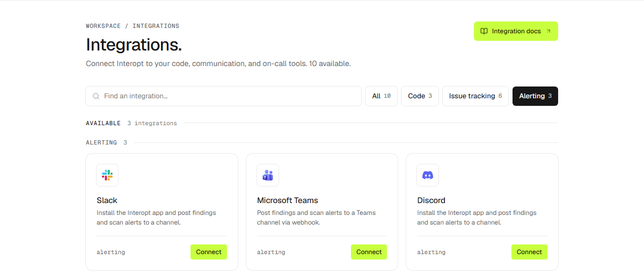Click the Integrations page heading
Viewport: 644px width, 274px height.
134,44
